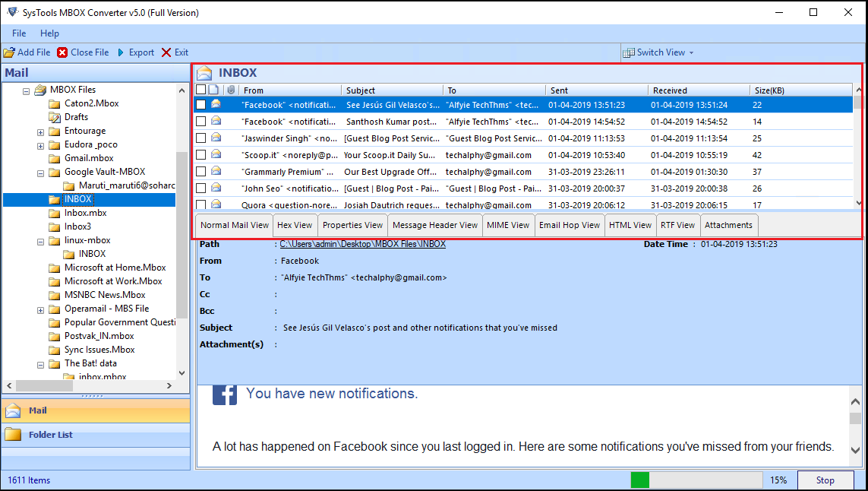Click the blue Export arrow icon
Viewport: 868px width, 491px height.
121,52
